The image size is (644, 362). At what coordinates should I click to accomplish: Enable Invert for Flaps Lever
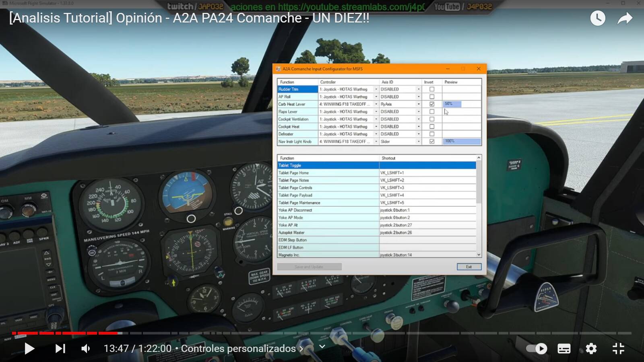(432, 111)
